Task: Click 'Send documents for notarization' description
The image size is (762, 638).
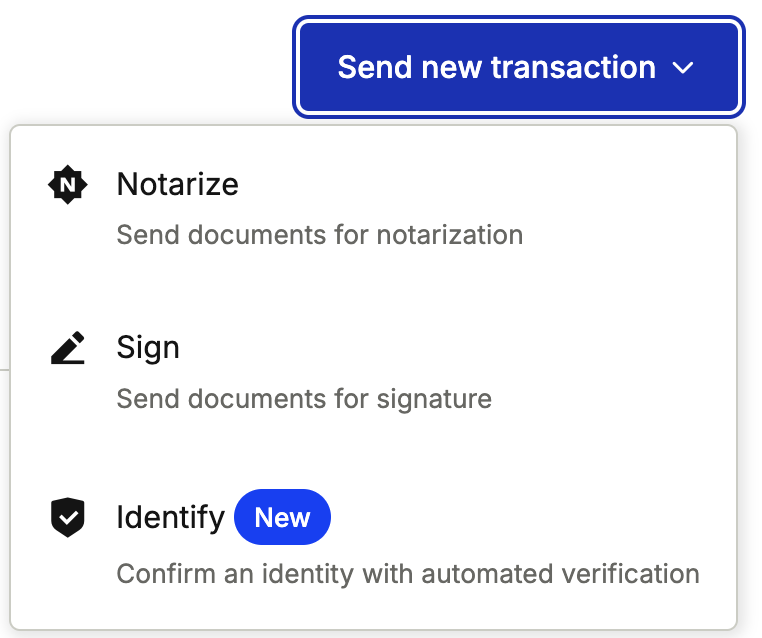Action: coord(320,236)
